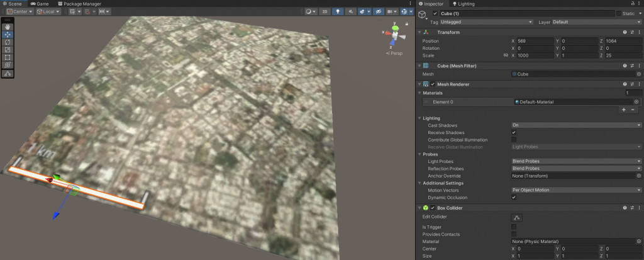
Task: Click the minus button to remove material
Action: pyautogui.click(x=633, y=110)
